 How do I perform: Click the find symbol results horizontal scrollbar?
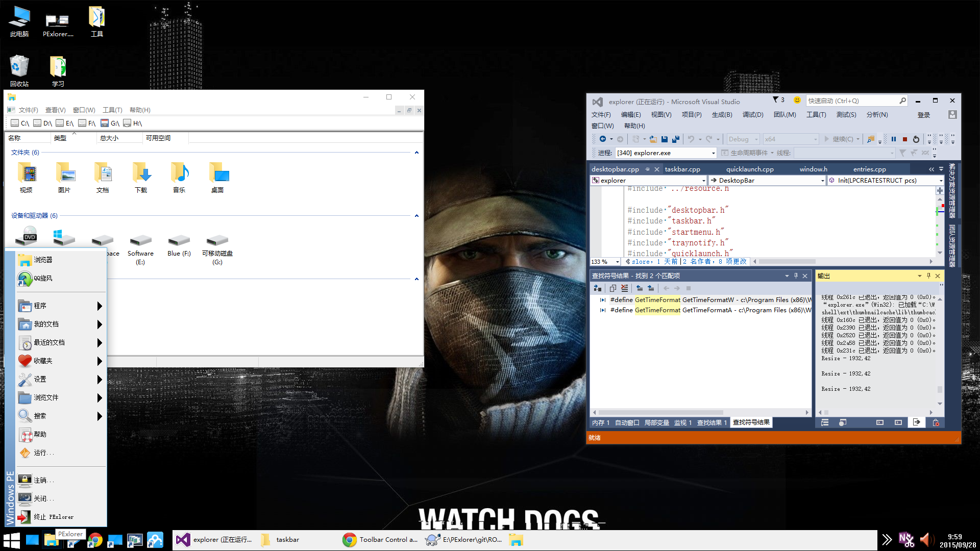click(x=661, y=412)
